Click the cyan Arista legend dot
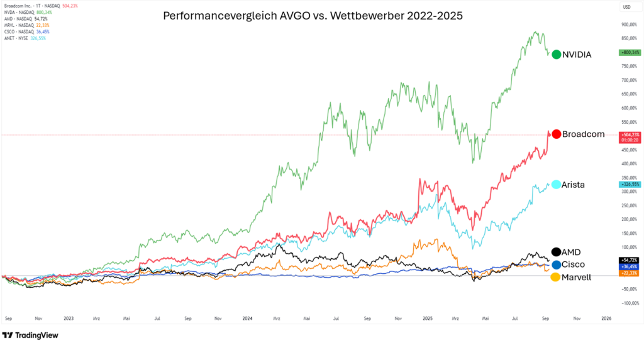The image size is (644, 343). [556, 185]
